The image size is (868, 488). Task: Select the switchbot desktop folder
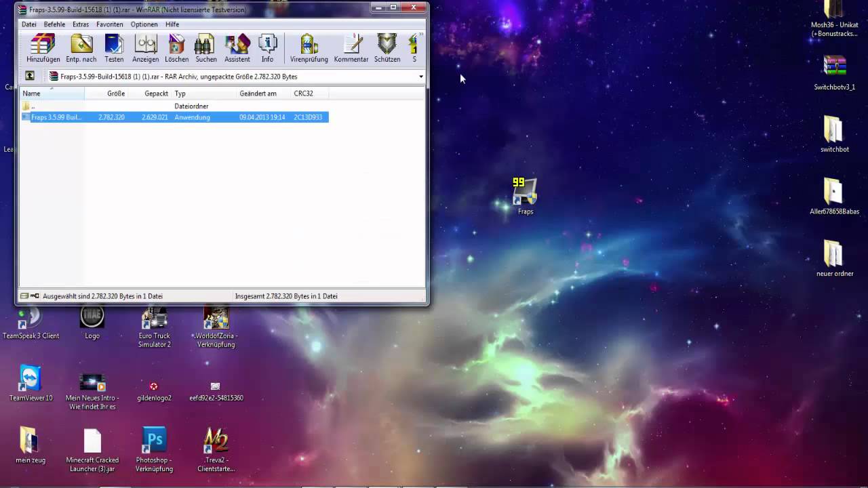(834, 134)
